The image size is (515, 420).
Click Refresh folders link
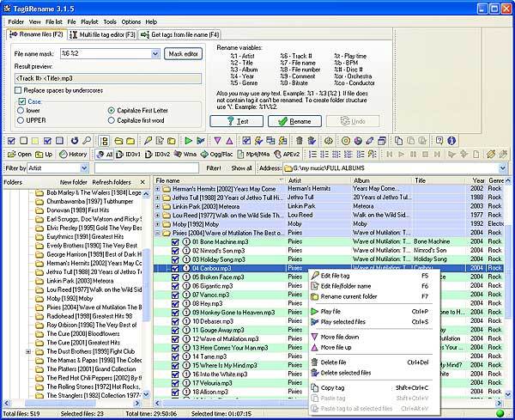coord(112,182)
